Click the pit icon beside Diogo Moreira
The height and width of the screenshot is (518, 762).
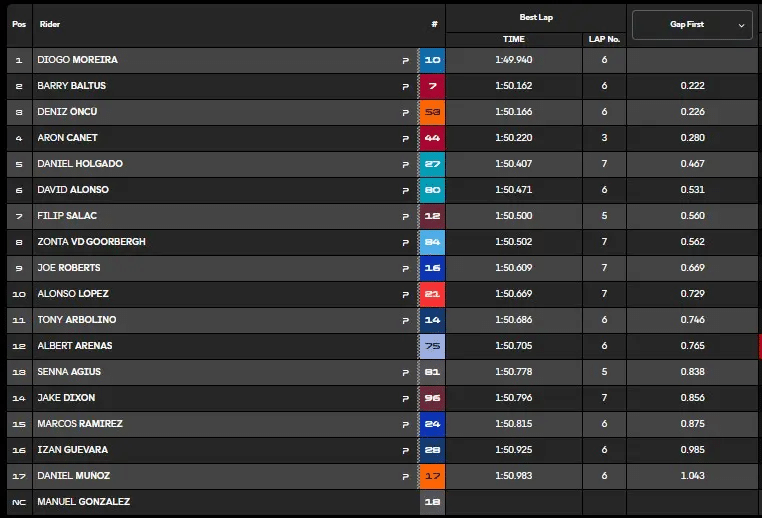pos(405,60)
